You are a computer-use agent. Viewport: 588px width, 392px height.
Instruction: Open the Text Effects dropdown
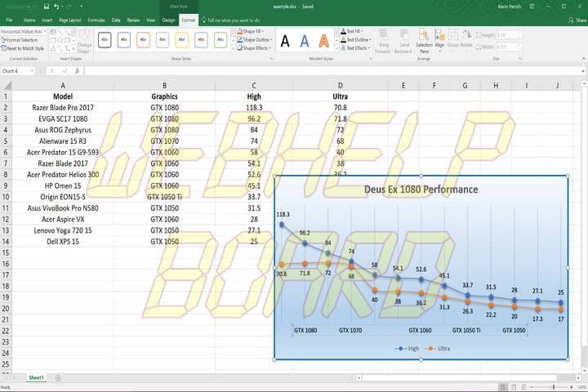355,48
